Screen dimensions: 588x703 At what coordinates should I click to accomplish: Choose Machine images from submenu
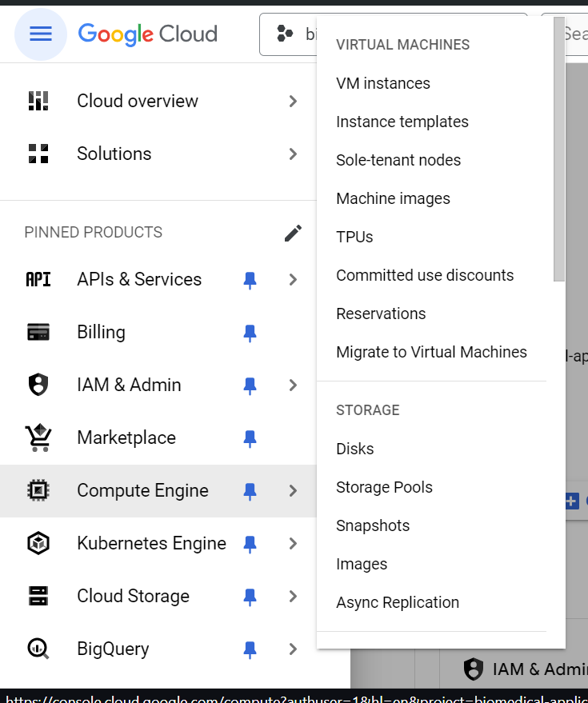[x=393, y=198]
